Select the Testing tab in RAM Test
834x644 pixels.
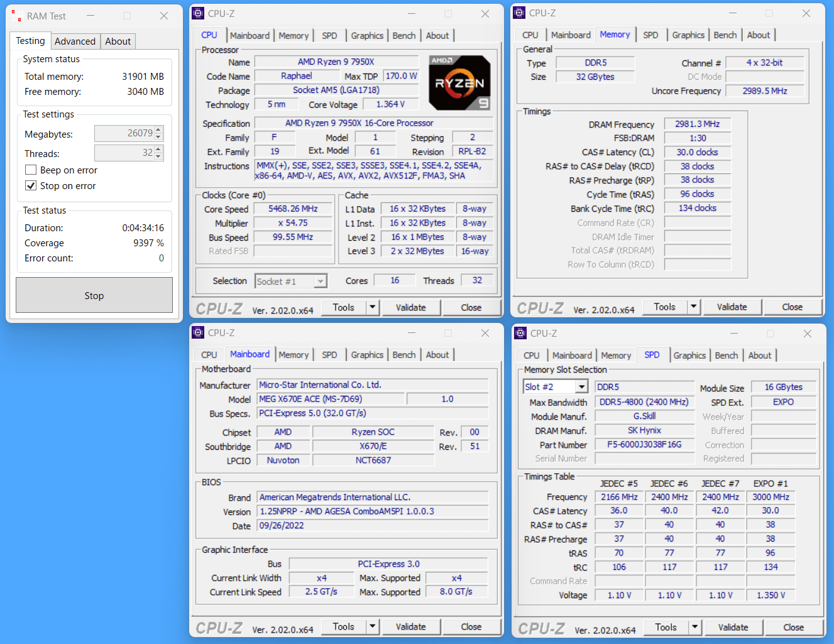[x=30, y=40]
